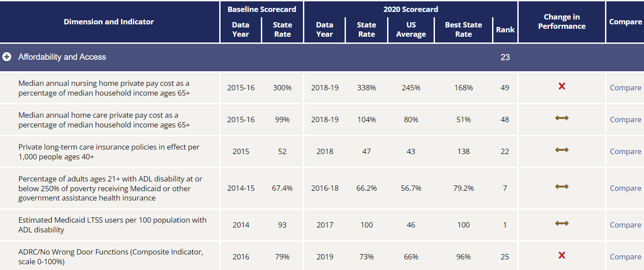The height and width of the screenshot is (270, 644).
Task: Click no-change arrow for ADL disability Medicaid row
Action: 562,187
